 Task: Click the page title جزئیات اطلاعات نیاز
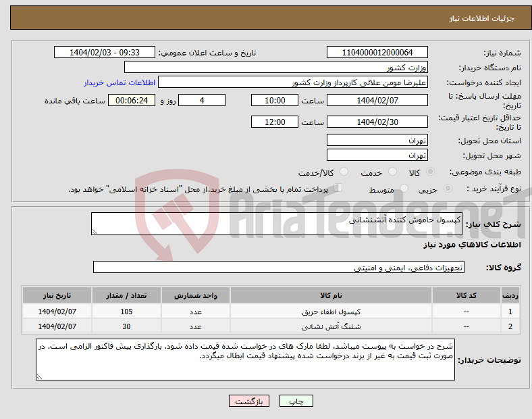click(481, 18)
